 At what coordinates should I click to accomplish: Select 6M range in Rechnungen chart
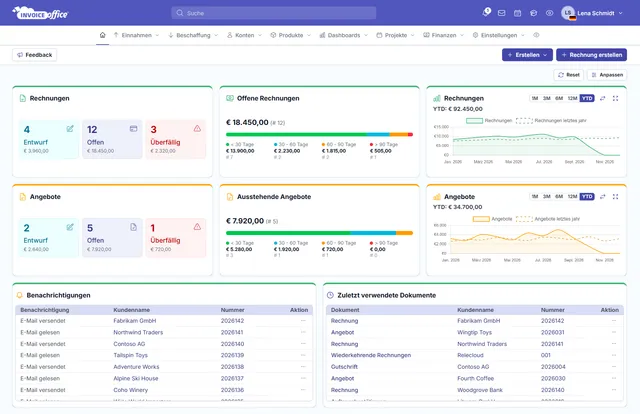(x=559, y=98)
